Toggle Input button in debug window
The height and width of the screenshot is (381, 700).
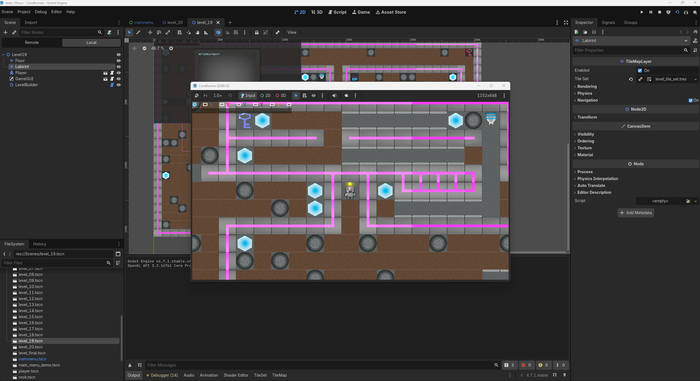coord(248,96)
